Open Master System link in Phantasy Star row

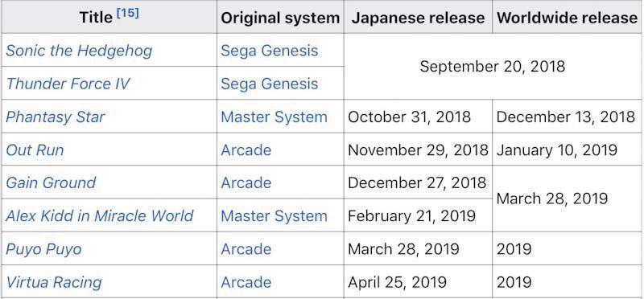pos(274,117)
